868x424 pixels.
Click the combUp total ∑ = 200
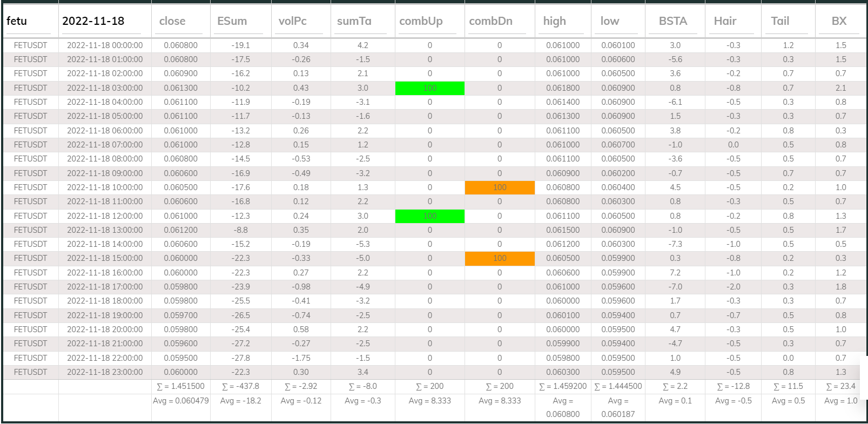pyautogui.click(x=430, y=386)
